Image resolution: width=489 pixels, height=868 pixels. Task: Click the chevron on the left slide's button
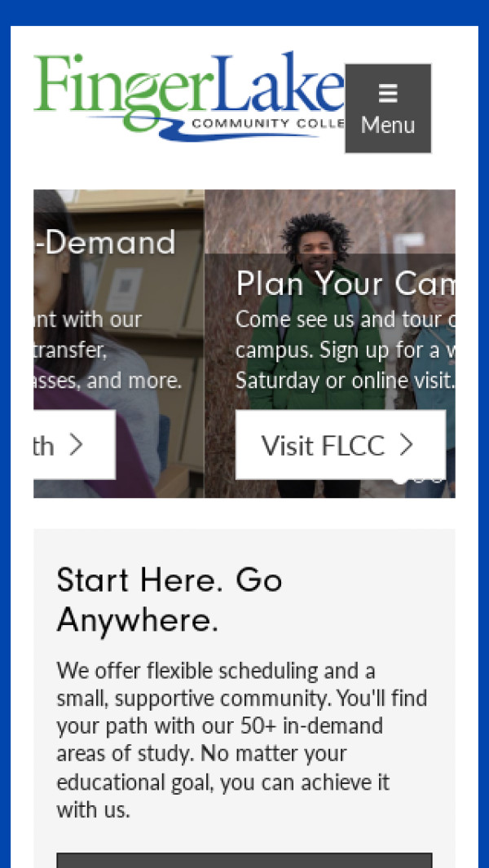click(77, 445)
